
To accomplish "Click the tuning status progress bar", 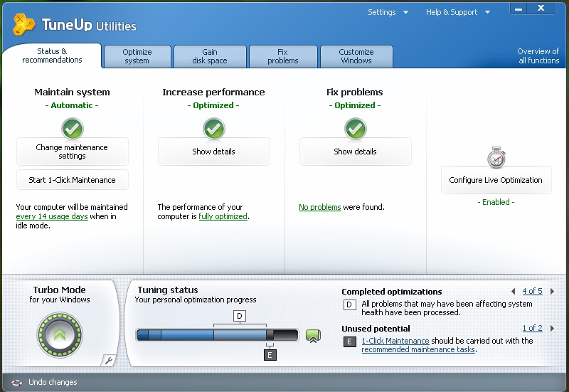I will 217,335.
